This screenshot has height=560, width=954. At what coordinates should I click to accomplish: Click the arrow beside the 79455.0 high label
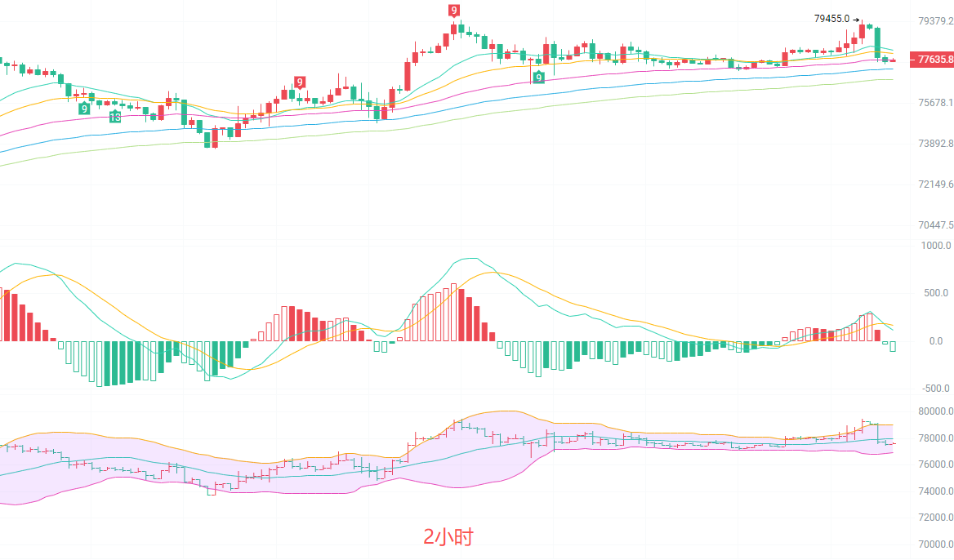coord(857,19)
